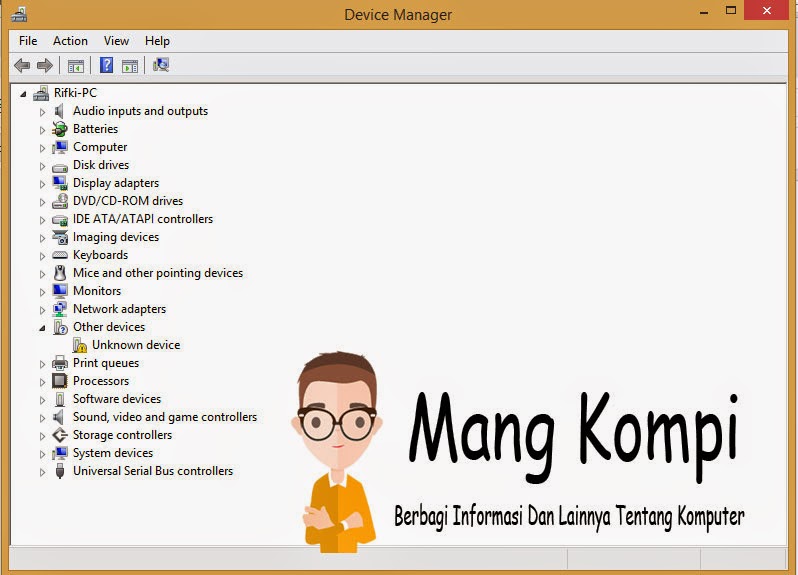The image size is (798, 575).
Task: Expand the Display adapters arrow
Action: tap(42, 184)
